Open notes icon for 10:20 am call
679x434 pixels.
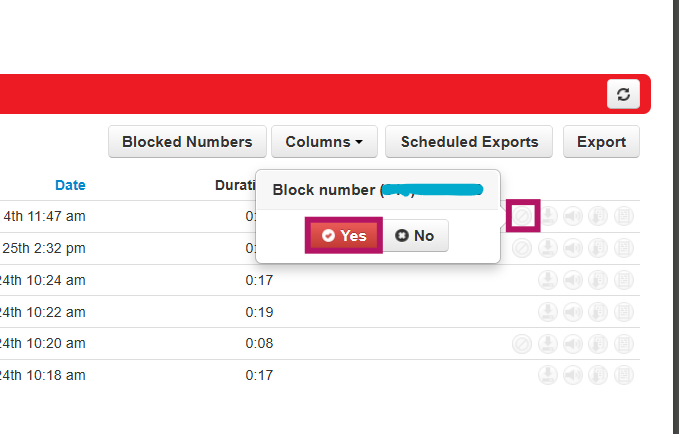click(x=624, y=344)
